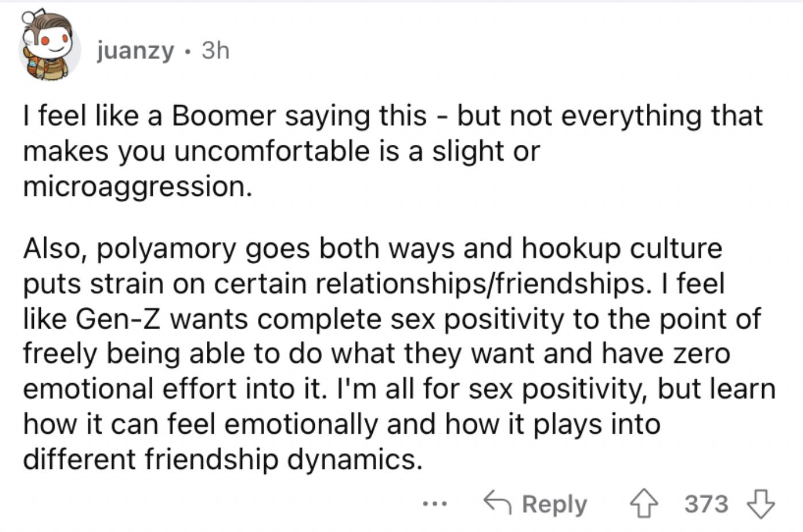Click the first paragraph about feeling like a Boomer

[393, 151]
